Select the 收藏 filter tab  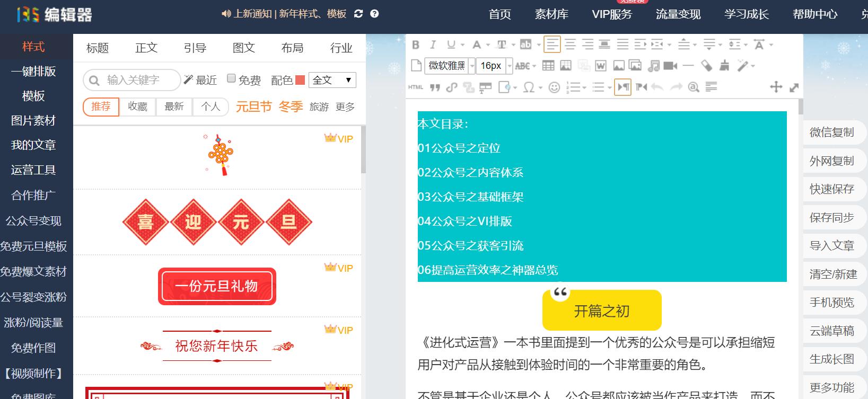pyautogui.click(x=137, y=107)
